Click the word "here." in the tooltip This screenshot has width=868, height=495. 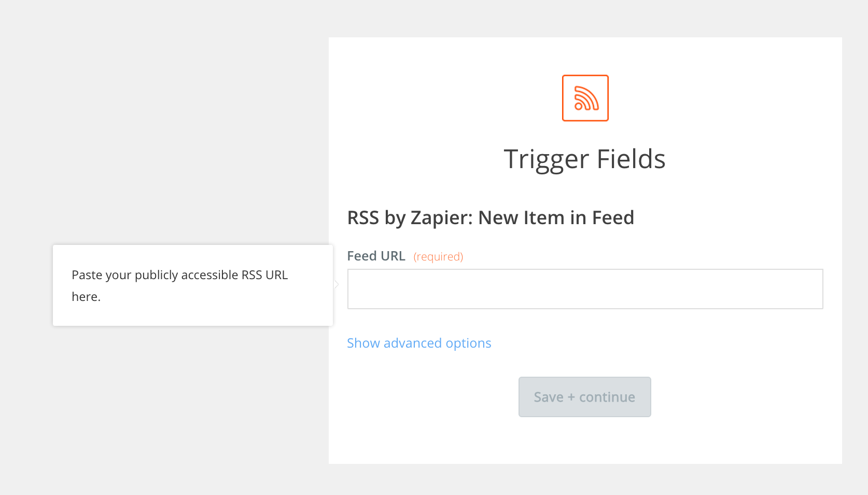[86, 297]
